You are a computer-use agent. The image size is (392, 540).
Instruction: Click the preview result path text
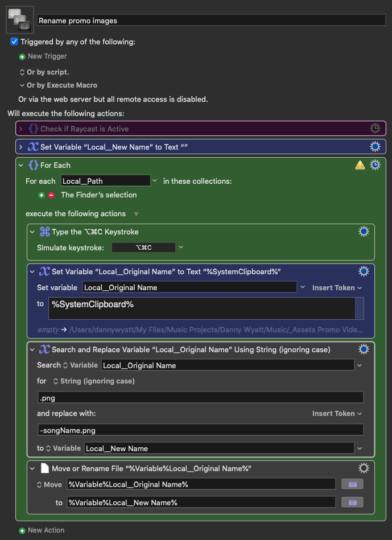tap(216, 329)
